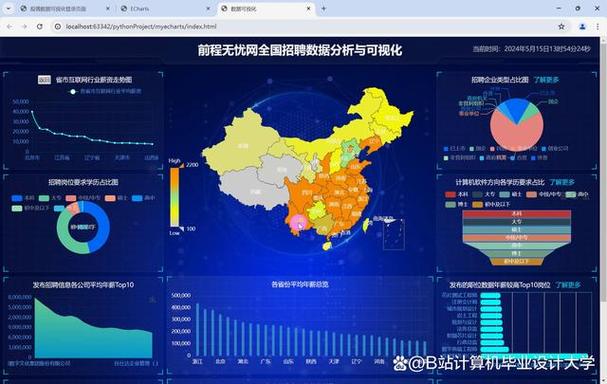Click 了解更多 beside 计算机软件方向各学历要求占比
607x384 pixels.
pos(562,182)
